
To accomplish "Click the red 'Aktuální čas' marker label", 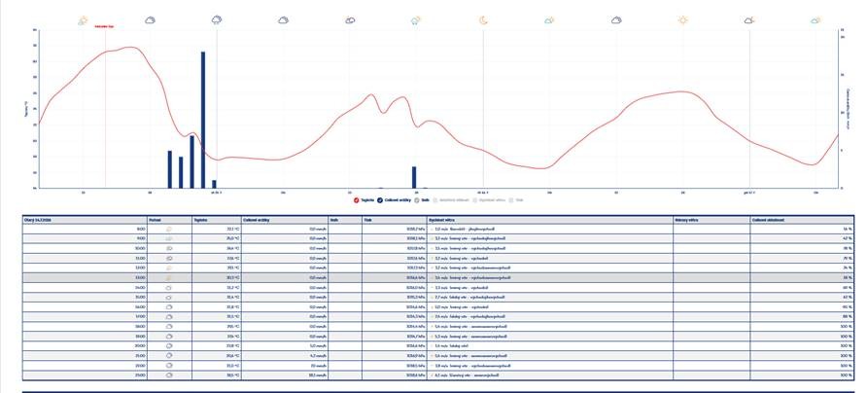I will coord(104,26).
